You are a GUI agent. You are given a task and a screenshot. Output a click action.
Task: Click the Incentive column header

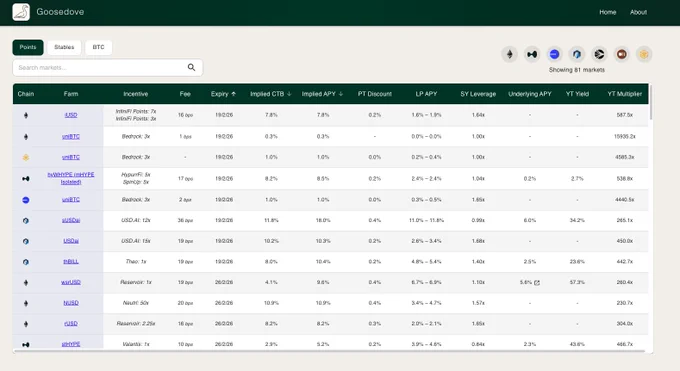click(135, 94)
